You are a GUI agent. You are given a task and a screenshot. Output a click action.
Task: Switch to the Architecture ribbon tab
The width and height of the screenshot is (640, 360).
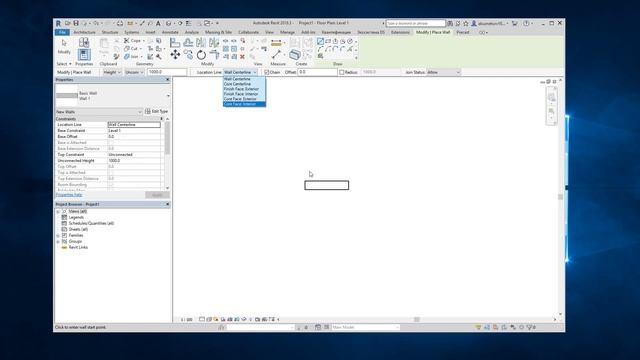point(84,32)
